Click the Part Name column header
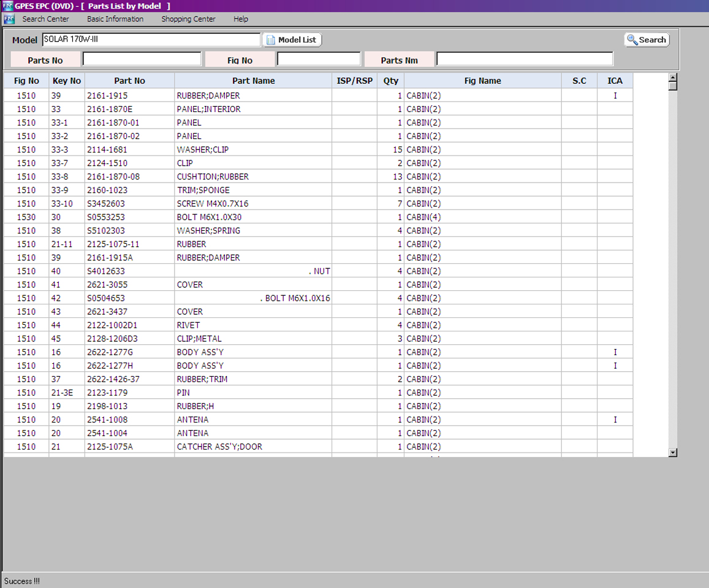The image size is (709, 588). [253, 81]
